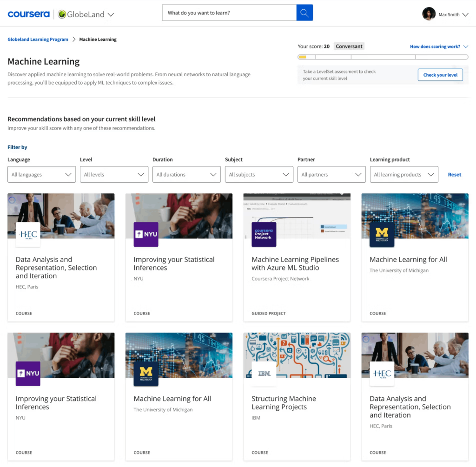Click the NYU logo on the top-row Statistical Inferences card
This screenshot has width=476, height=467.
point(146,235)
